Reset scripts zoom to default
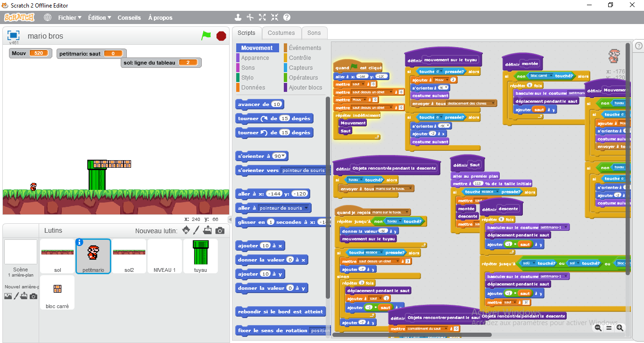This screenshot has width=644, height=343. coord(609,328)
